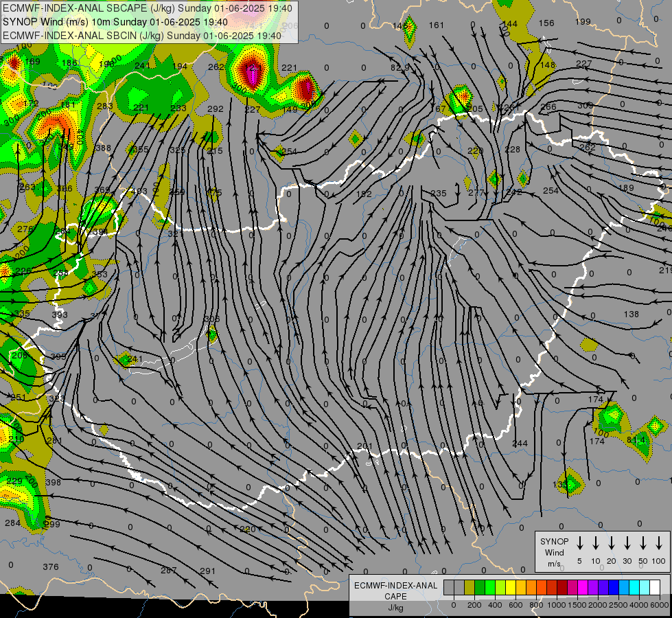This screenshot has width=672, height=618.
Task: Click the map value 291
Action: 207,571
